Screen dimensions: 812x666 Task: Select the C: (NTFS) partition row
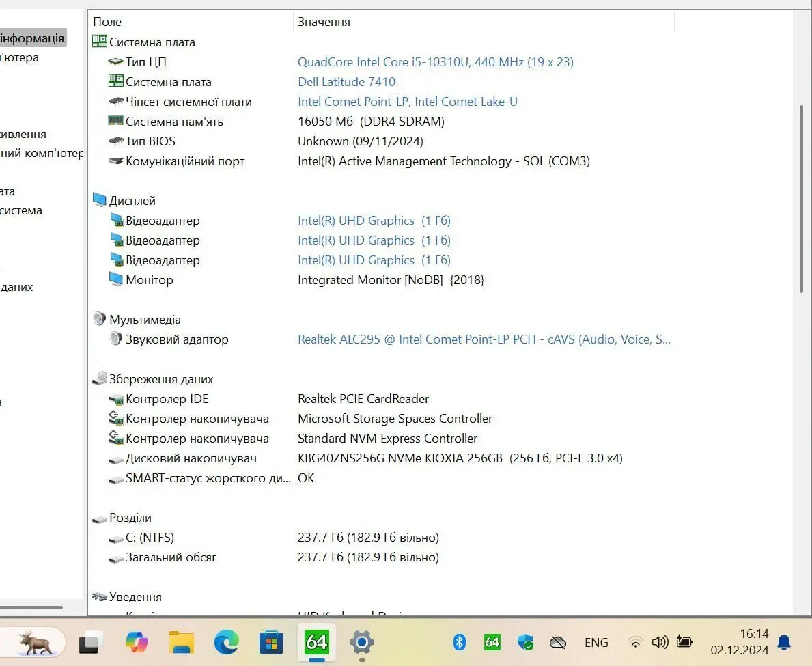[150, 538]
